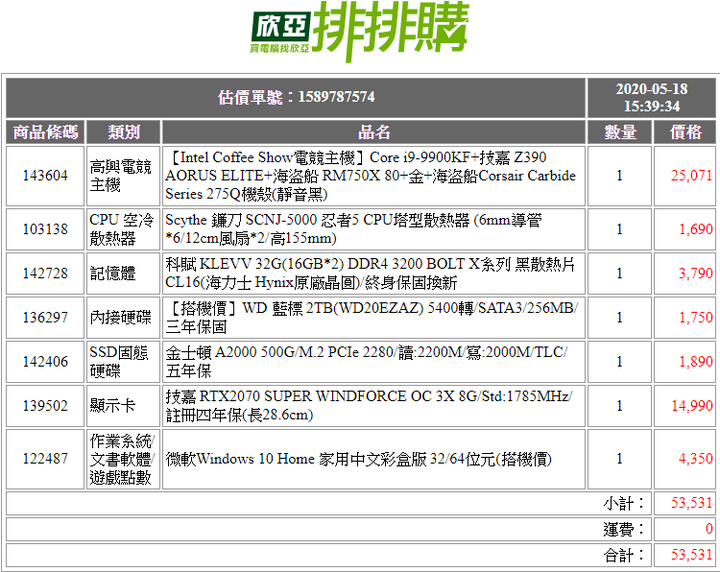Click the 價格 column header

(x=685, y=132)
